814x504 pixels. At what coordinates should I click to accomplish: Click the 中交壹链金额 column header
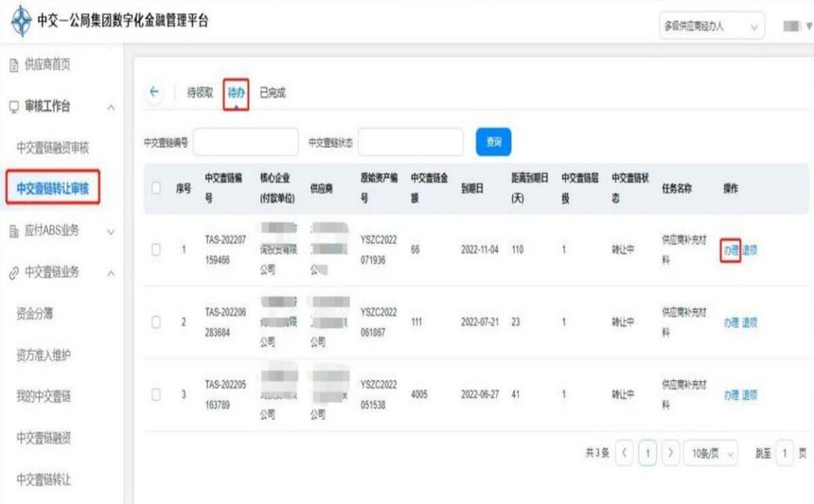click(x=430, y=188)
